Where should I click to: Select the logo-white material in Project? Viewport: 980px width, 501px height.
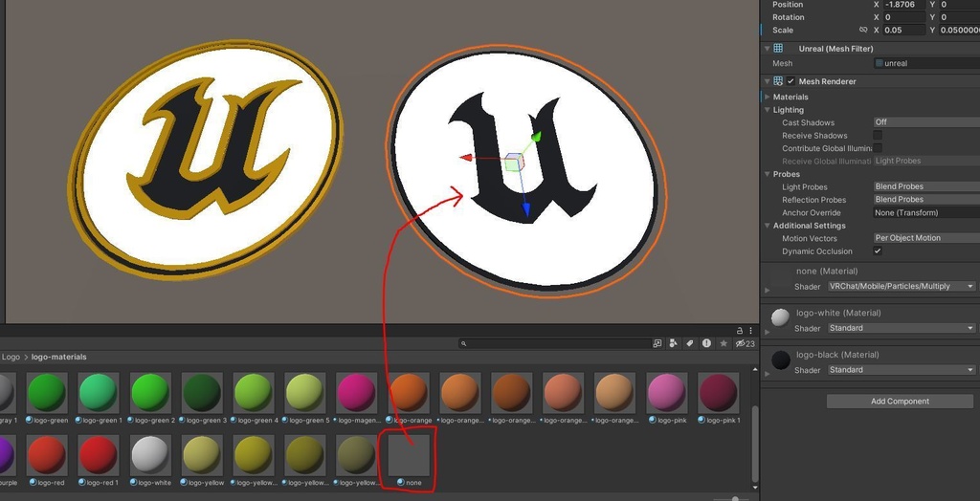[150, 461]
